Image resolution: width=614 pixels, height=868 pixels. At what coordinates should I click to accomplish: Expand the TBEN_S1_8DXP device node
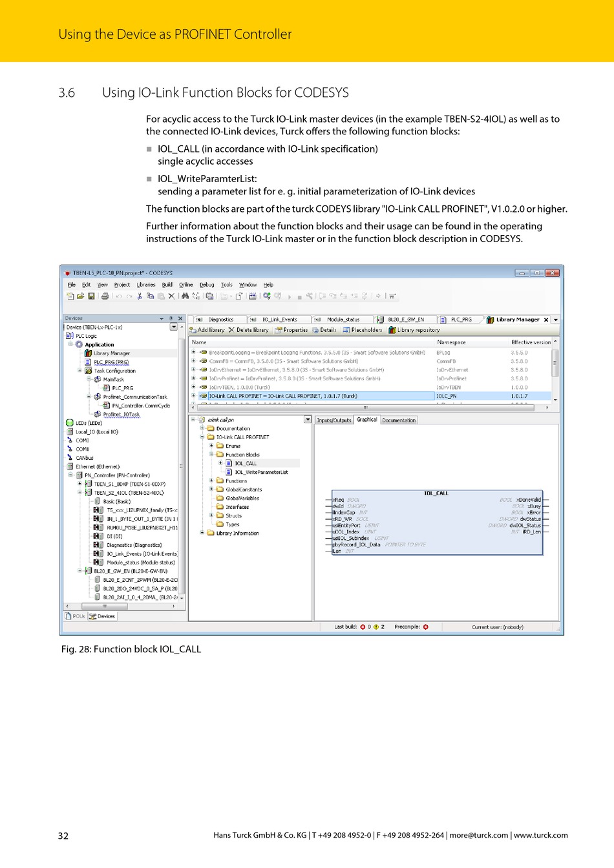tap(79, 484)
